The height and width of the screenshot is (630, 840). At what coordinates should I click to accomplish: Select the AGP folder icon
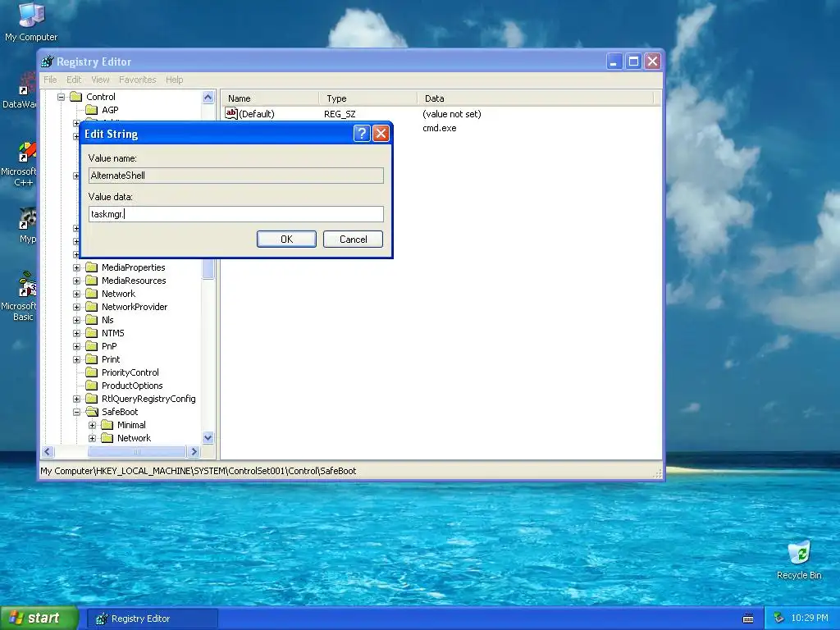coord(92,110)
